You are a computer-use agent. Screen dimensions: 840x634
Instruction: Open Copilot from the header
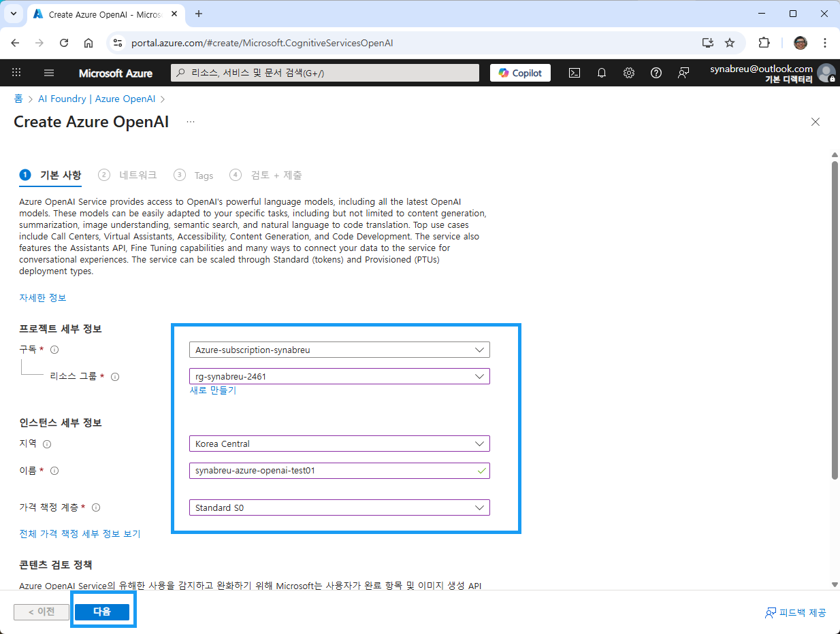520,73
